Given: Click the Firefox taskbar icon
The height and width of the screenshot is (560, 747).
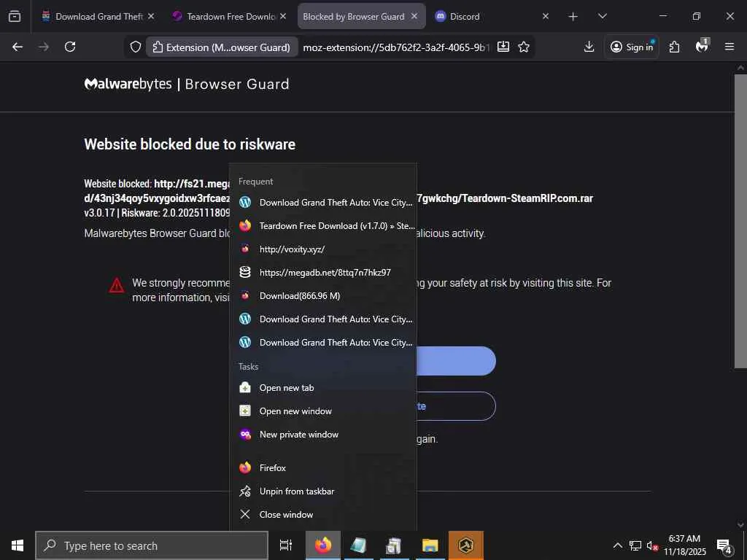Looking at the screenshot, I should [x=323, y=545].
